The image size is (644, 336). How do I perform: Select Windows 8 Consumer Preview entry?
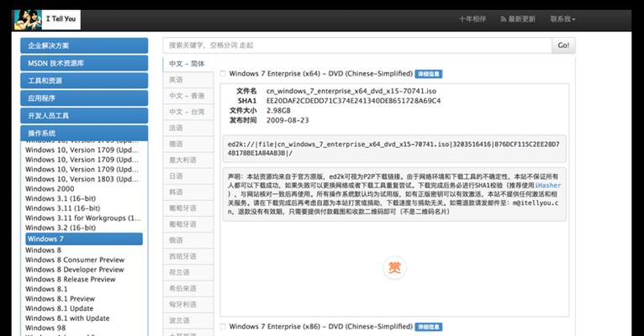[75, 260]
